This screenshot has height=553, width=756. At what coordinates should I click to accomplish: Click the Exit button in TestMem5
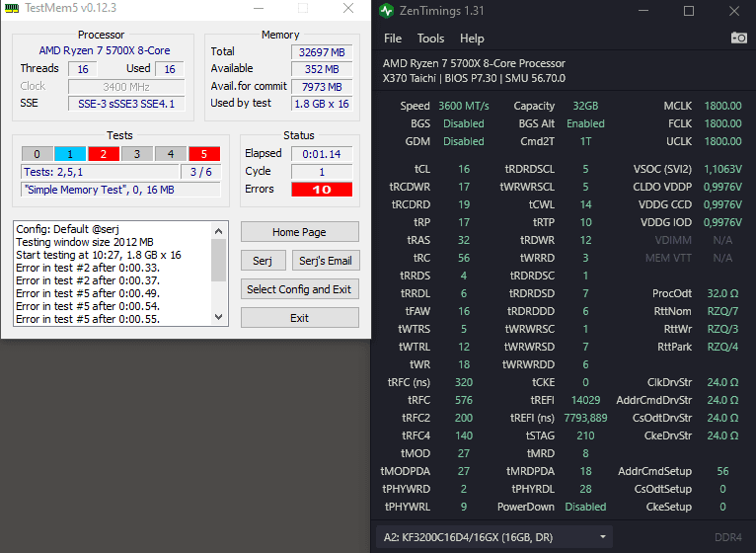(299, 318)
